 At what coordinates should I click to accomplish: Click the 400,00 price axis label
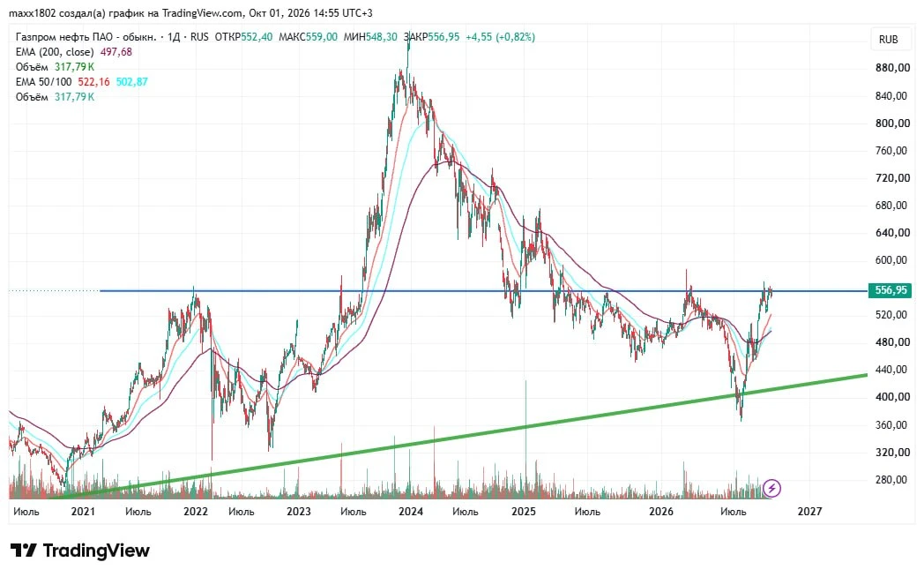(x=892, y=397)
